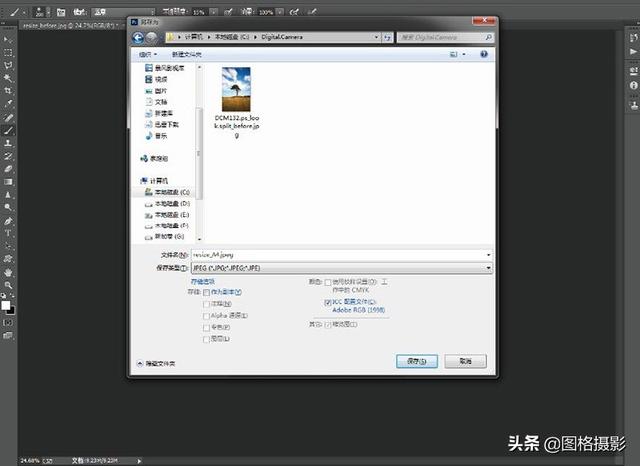Image resolution: width=640 pixels, height=466 pixels.
Task: Toggle the 缩览图 thumbnail checkbox
Action: coord(327,325)
